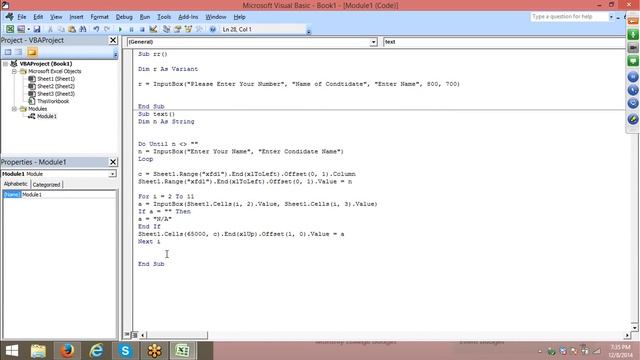The width and height of the screenshot is (640, 360).
Task: Click the View Microsoft Excel toolbar icon
Action: (x=10, y=29)
